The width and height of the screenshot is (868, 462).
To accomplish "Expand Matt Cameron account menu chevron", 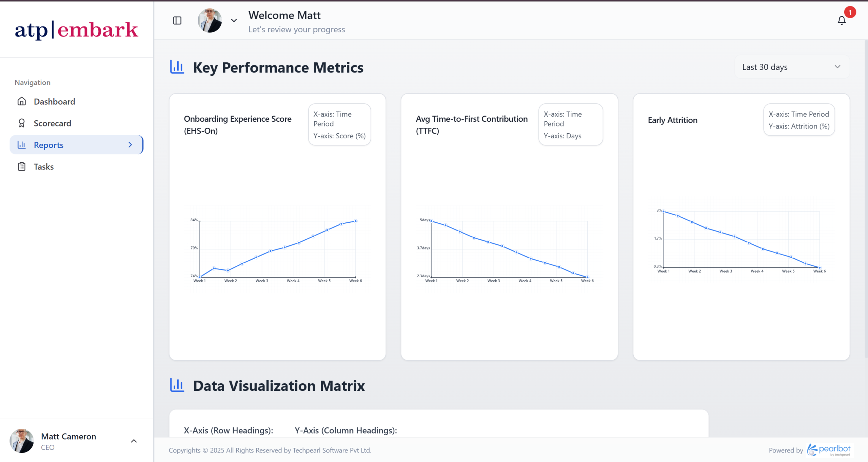I will click(x=134, y=441).
